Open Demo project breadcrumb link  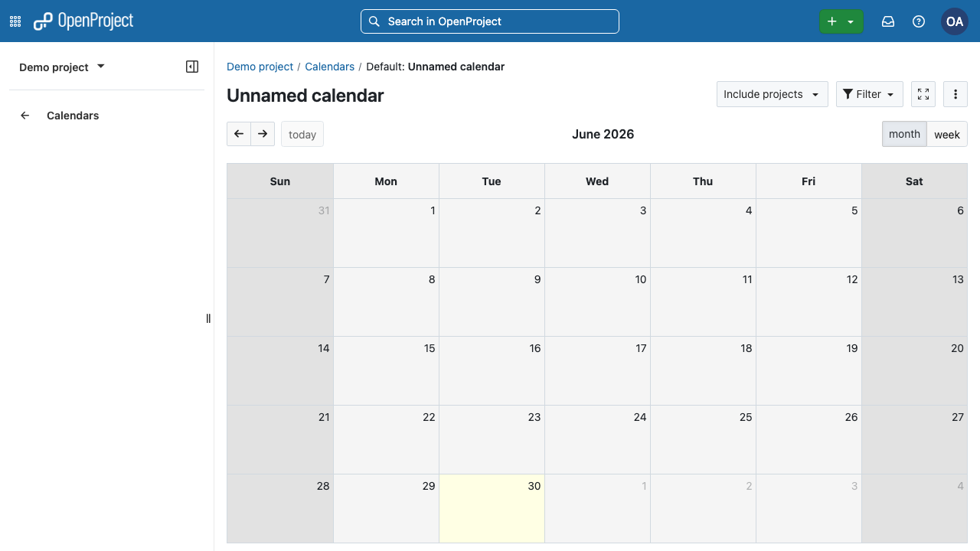(260, 67)
